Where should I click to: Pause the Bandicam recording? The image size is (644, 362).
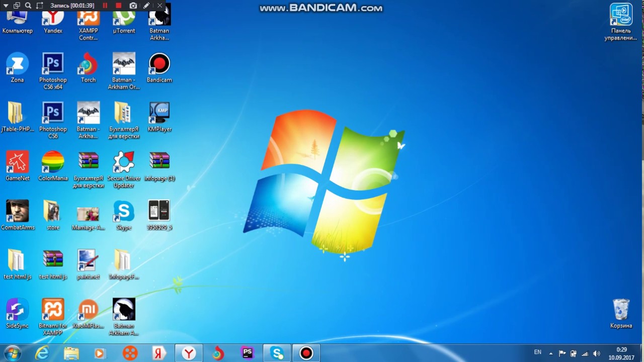[105, 6]
